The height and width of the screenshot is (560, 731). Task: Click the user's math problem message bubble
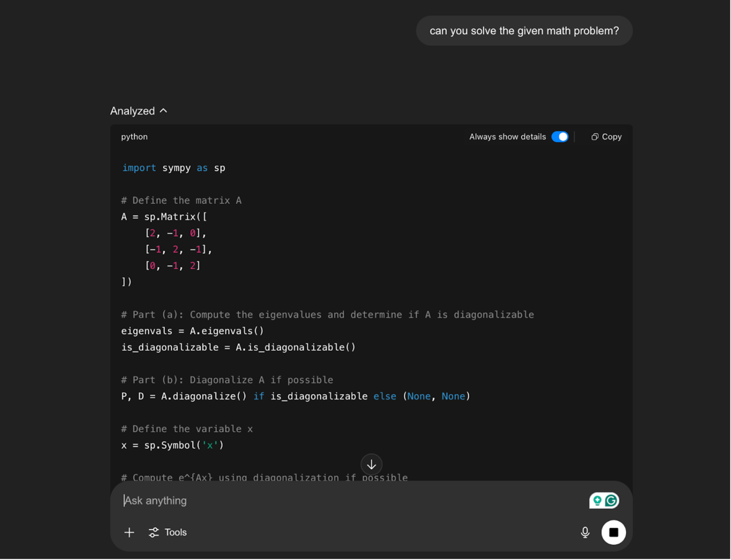524,31
